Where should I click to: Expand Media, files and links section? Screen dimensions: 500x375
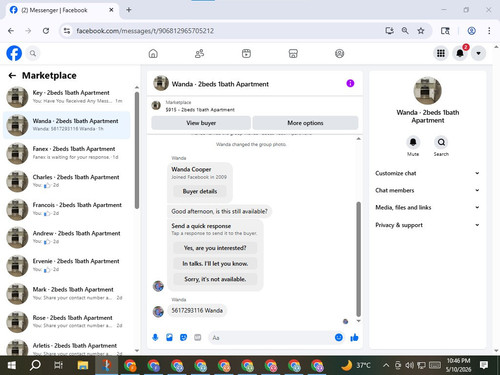click(x=428, y=207)
